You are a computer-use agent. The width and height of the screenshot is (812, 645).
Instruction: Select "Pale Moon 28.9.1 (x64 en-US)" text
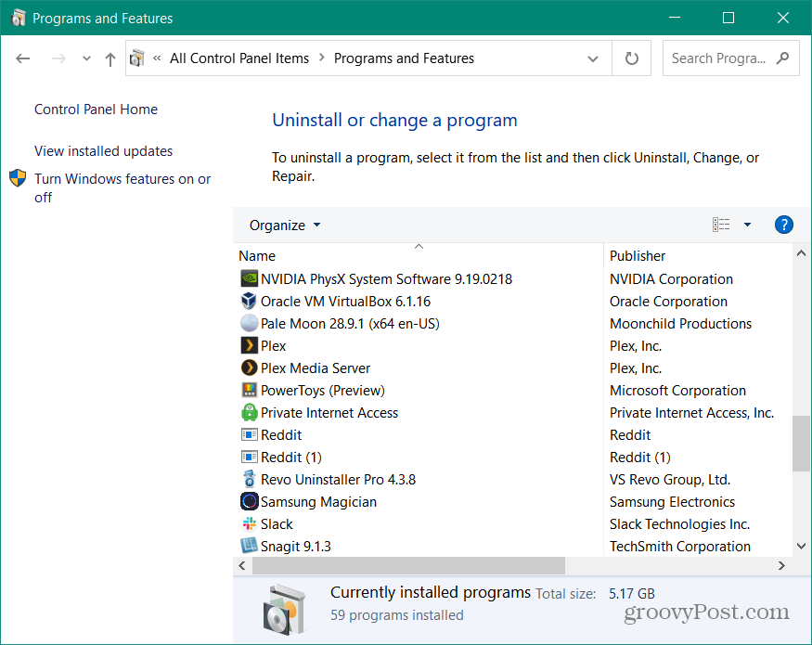(x=350, y=323)
